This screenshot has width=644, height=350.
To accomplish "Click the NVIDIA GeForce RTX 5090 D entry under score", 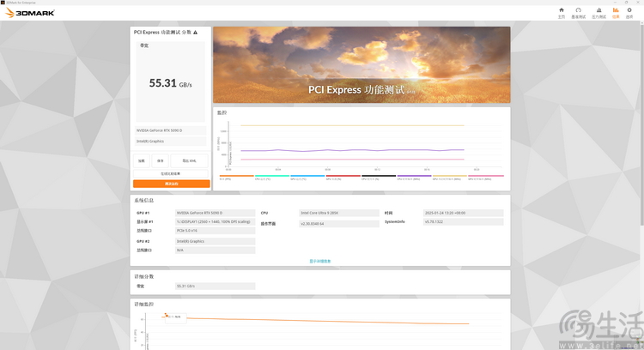I will click(171, 130).
